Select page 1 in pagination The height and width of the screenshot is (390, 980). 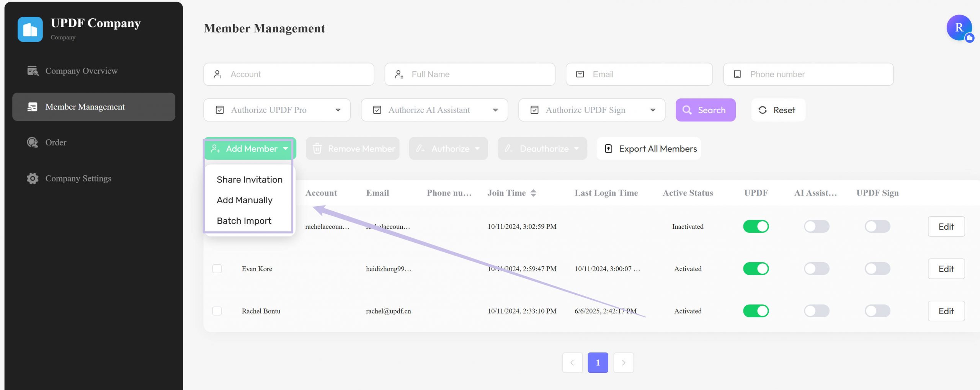coord(598,362)
